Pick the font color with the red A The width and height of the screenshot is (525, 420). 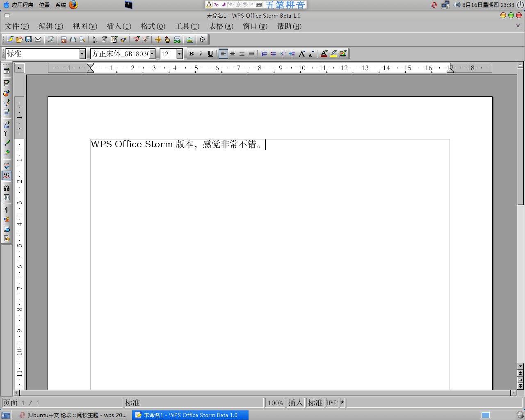pyautogui.click(x=324, y=54)
